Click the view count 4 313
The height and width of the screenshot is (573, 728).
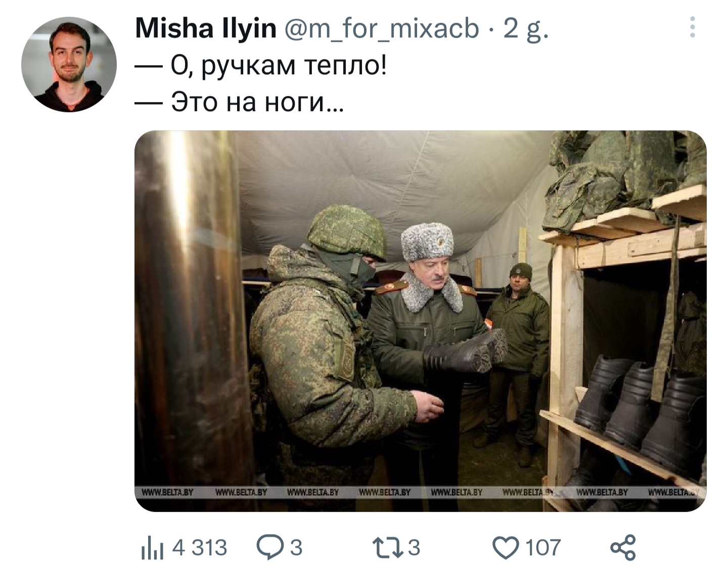[200, 548]
